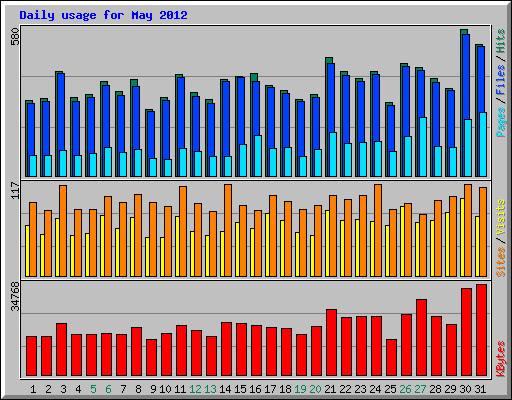Click day 8 on the x-axis
Viewport: 512px width, 400px height.
[x=138, y=389]
